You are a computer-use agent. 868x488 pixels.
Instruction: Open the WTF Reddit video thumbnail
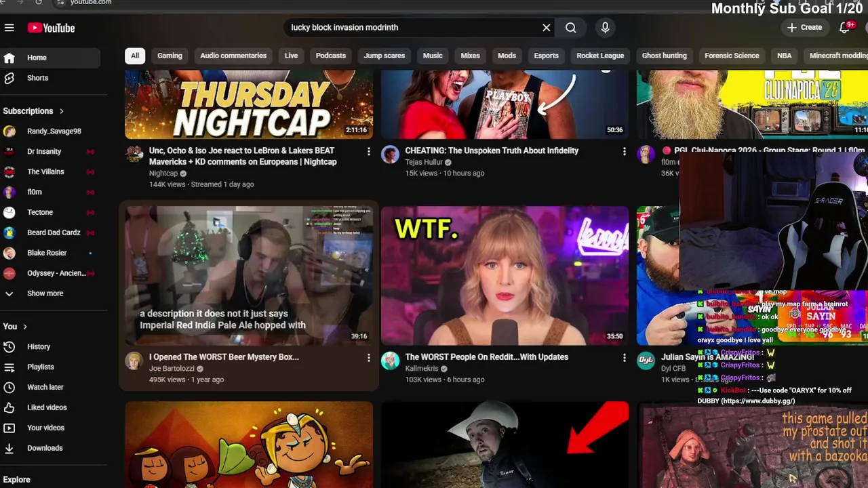[x=505, y=276]
